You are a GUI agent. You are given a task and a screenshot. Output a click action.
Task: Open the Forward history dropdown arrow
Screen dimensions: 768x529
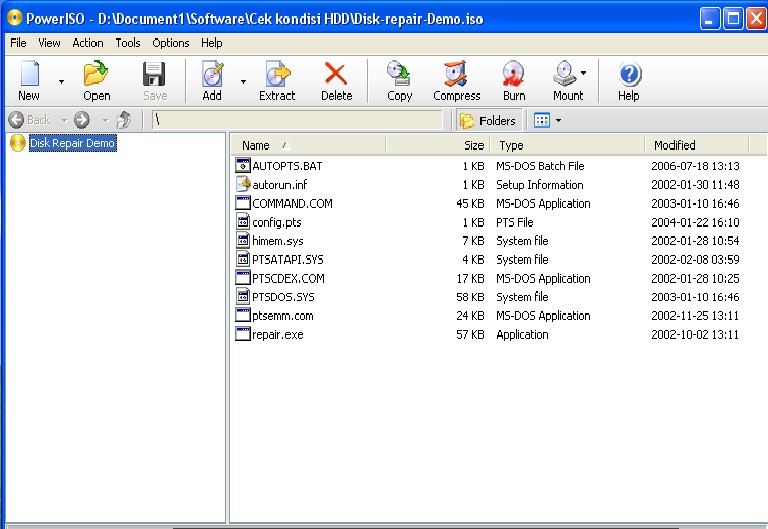pos(105,120)
